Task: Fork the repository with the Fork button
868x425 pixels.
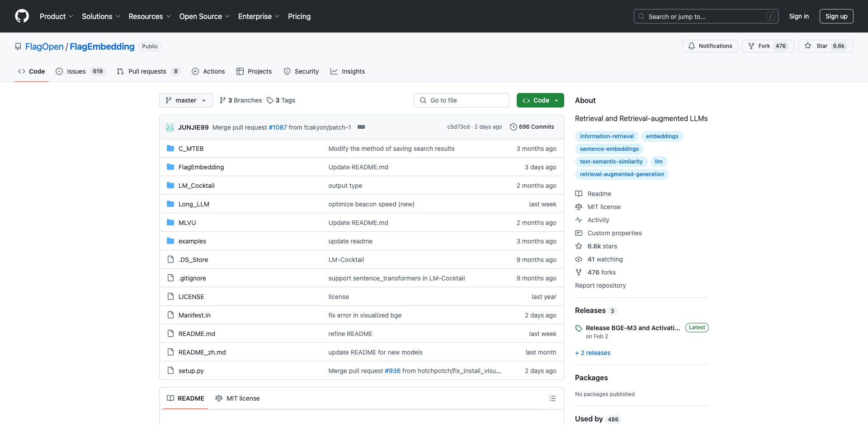Action: [768, 46]
